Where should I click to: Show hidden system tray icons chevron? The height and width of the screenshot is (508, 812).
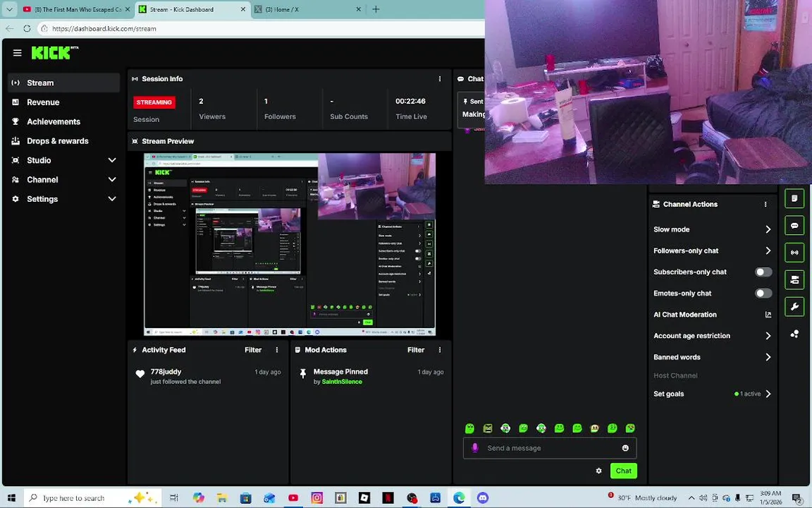pyautogui.click(x=691, y=497)
